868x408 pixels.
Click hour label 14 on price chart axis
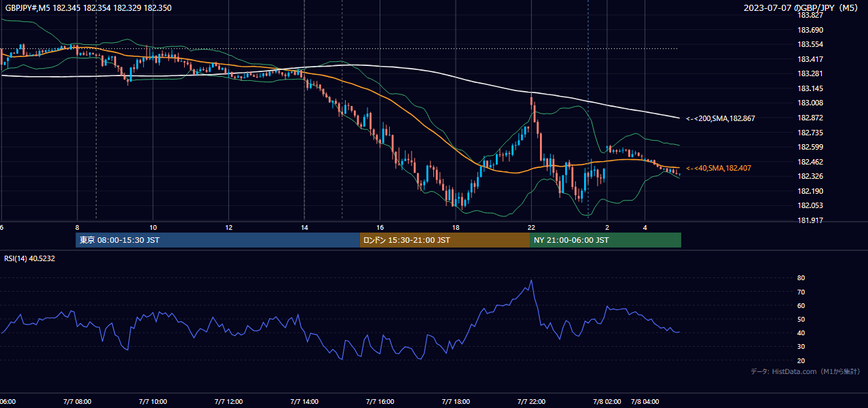click(305, 227)
